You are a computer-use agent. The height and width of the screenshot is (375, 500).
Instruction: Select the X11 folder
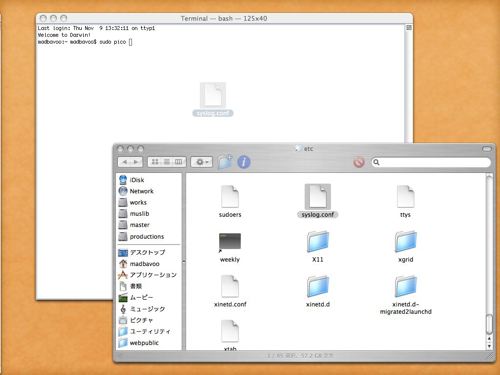[318, 241]
